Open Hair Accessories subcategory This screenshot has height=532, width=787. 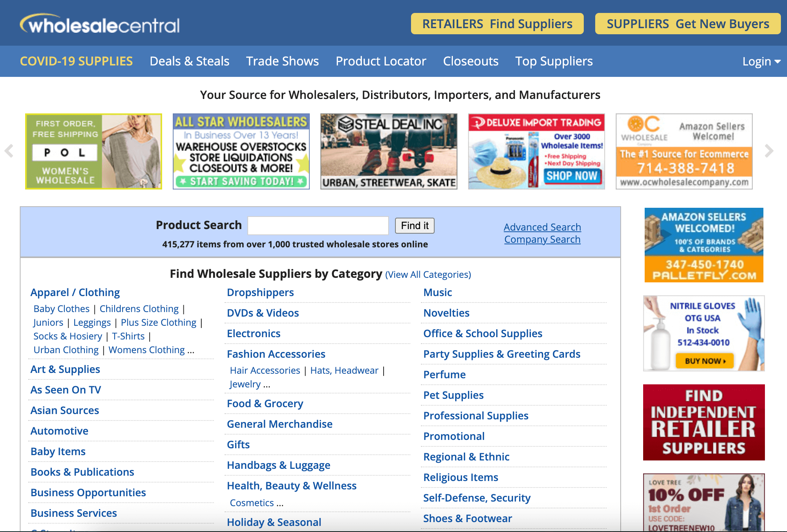(x=265, y=370)
